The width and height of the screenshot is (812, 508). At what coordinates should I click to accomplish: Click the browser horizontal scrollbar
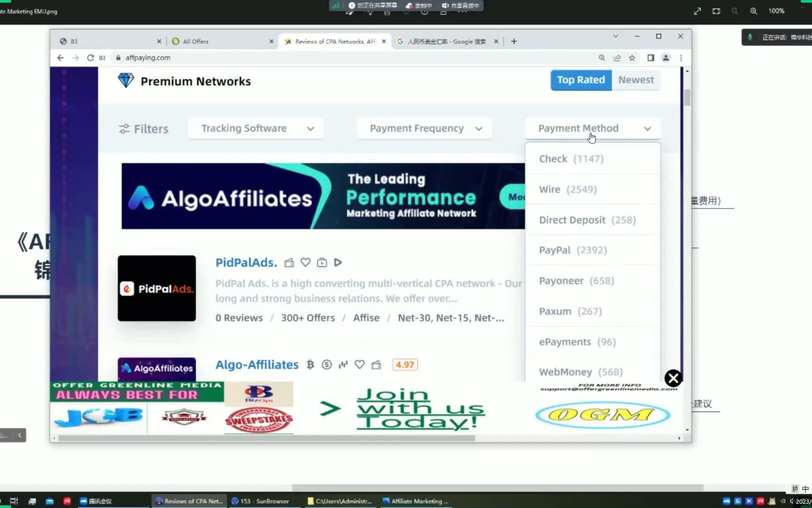point(266,438)
